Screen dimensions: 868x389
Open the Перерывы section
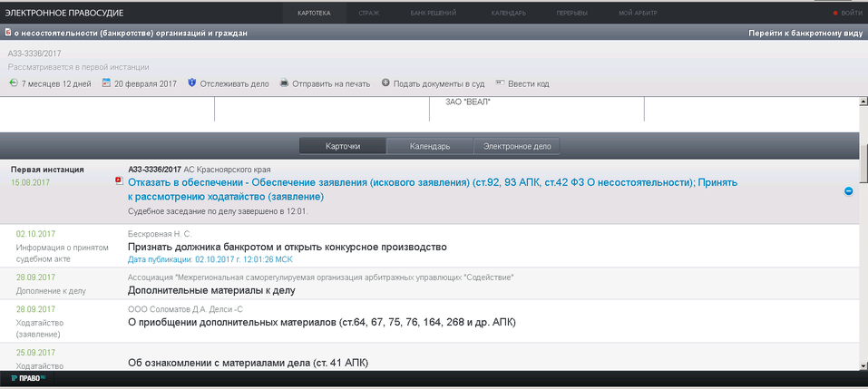(571, 14)
